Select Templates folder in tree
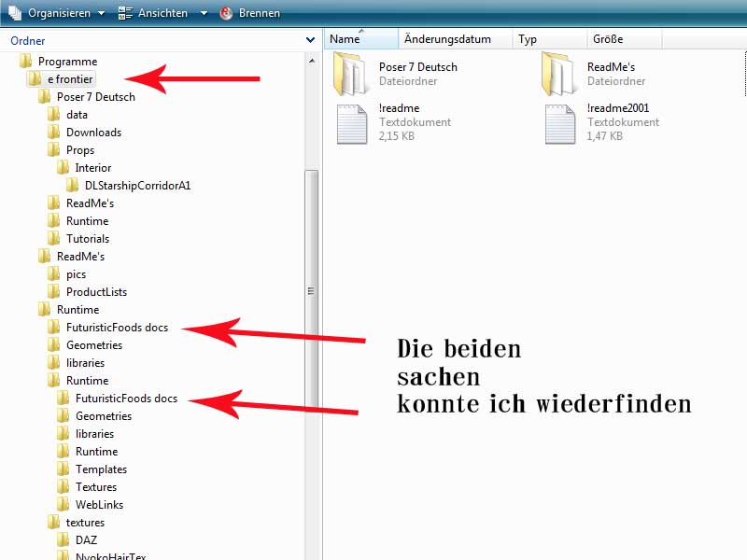Viewport: 747px width, 560px height. [x=102, y=469]
